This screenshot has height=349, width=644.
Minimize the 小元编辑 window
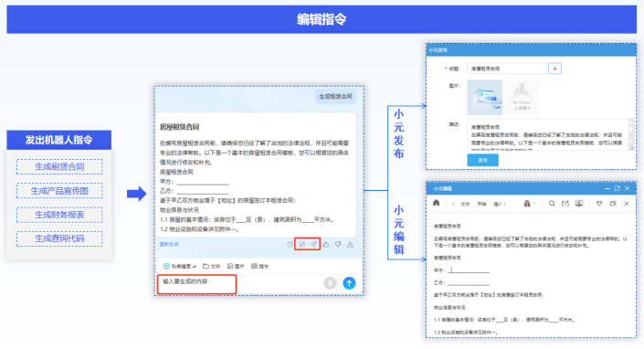click(x=607, y=188)
